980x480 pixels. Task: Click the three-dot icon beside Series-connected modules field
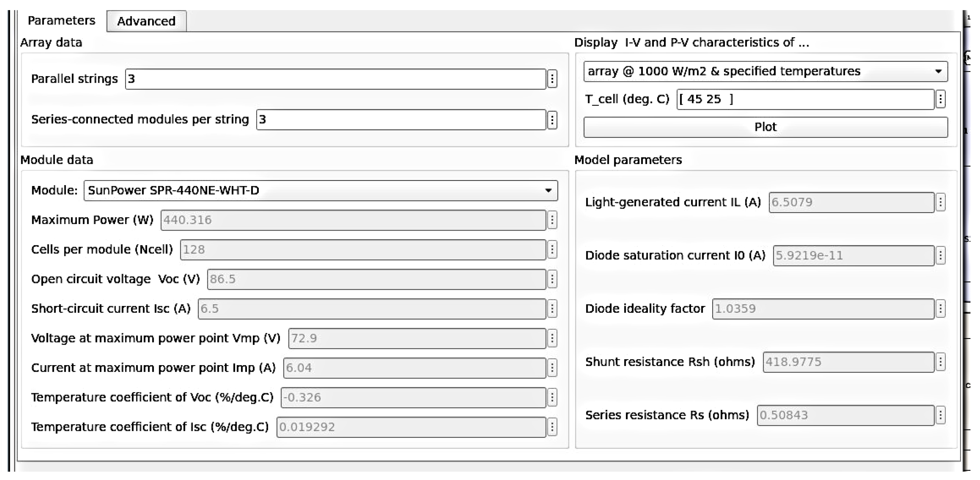coord(552,120)
